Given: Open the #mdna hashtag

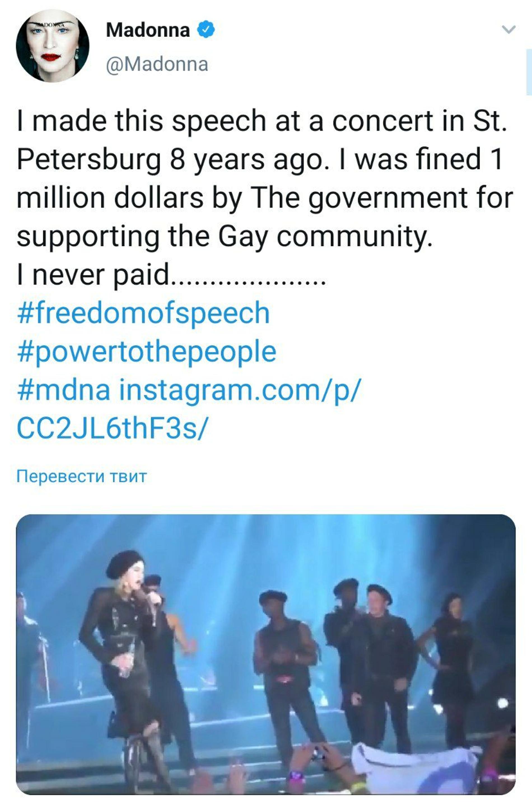Looking at the screenshot, I should [x=64, y=390].
